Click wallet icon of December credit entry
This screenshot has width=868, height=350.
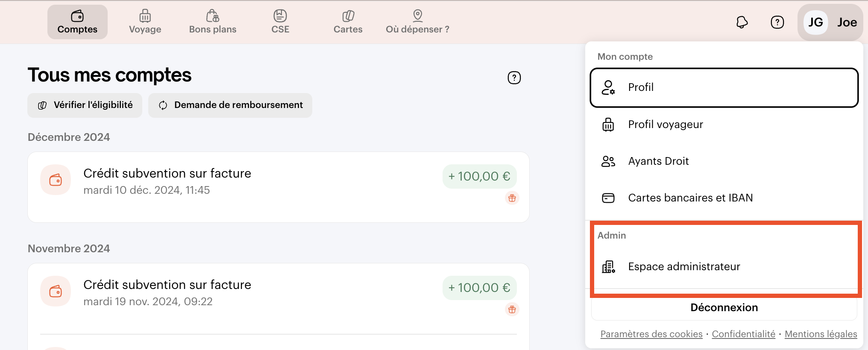(x=56, y=180)
